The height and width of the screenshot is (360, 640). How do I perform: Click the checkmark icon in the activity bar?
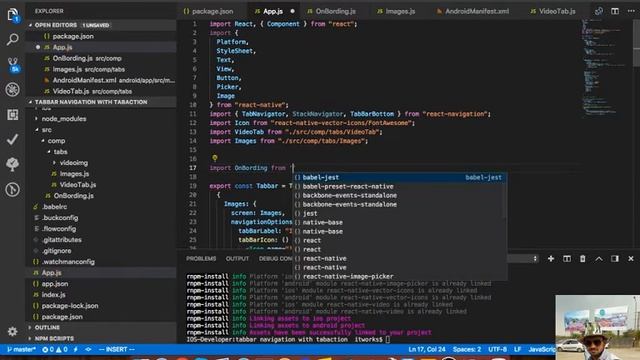(x=13, y=140)
